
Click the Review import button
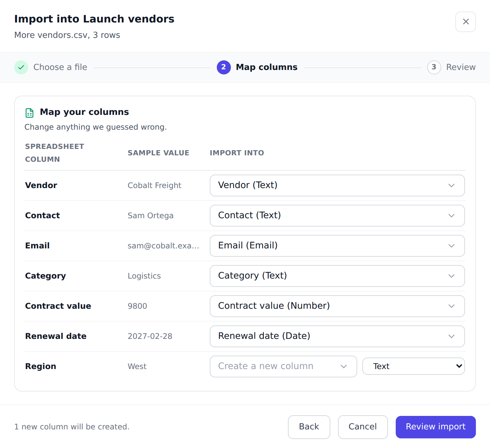[436, 427]
